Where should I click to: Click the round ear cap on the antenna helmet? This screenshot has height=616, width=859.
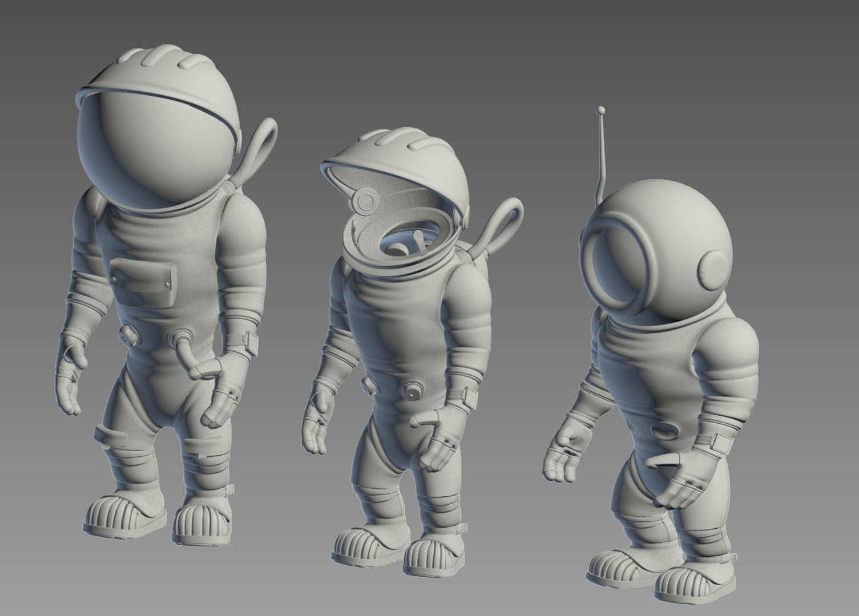[713, 271]
